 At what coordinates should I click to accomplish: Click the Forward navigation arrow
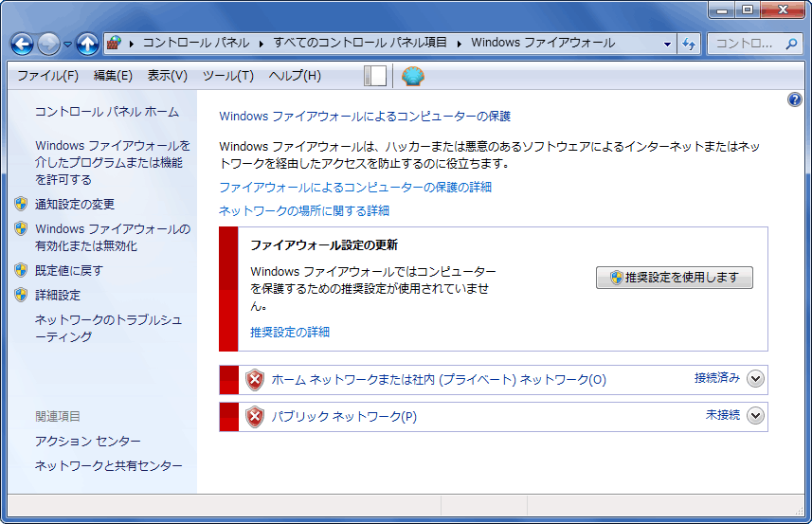[48, 44]
